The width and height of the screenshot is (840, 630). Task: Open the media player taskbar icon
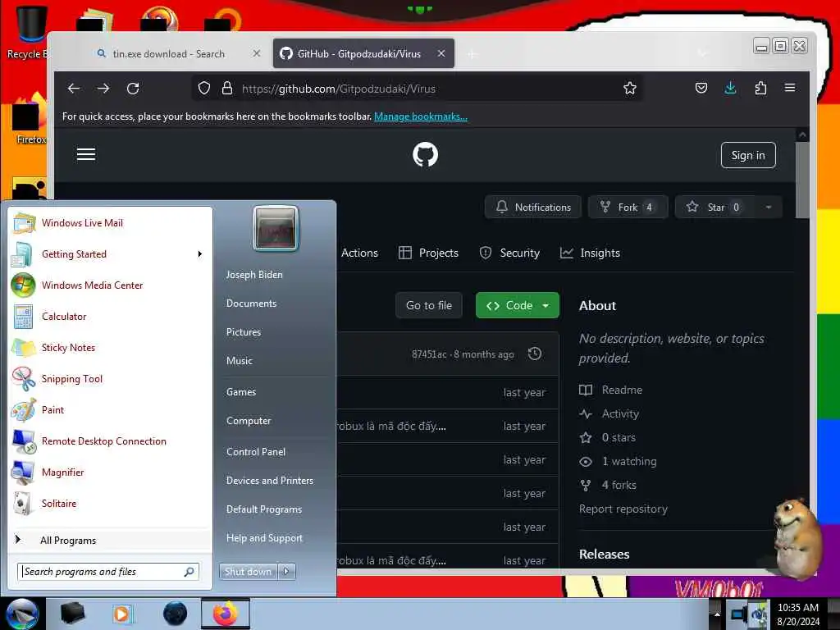122,614
